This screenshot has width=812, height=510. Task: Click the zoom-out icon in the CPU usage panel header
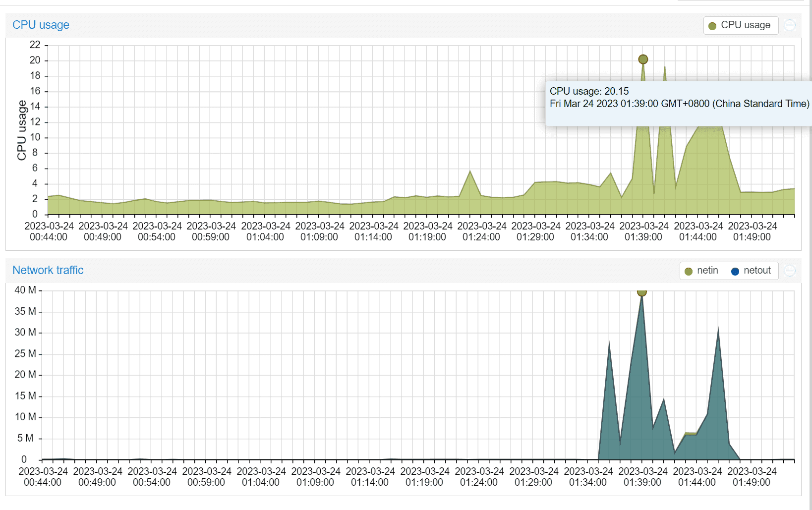[790, 25]
